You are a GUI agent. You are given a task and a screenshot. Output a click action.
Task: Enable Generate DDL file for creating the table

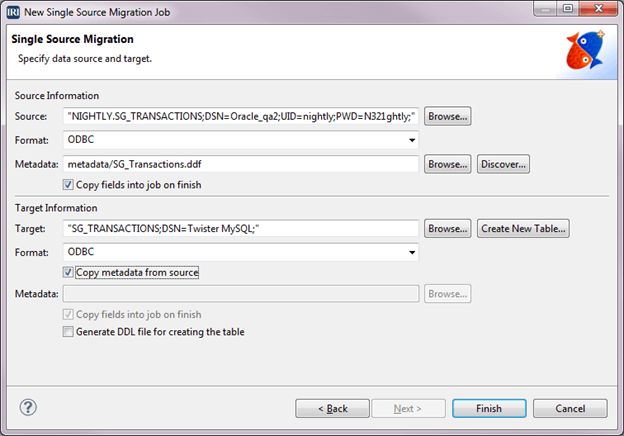pos(68,331)
